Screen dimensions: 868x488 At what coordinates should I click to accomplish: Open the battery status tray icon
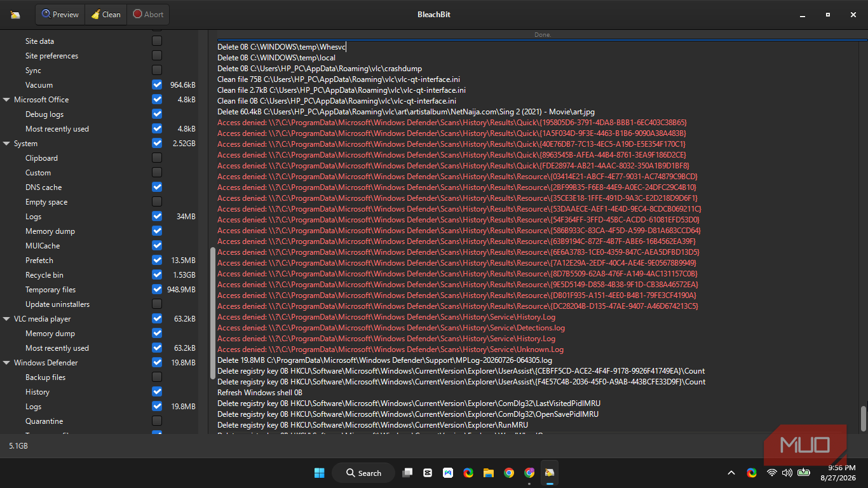804,473
